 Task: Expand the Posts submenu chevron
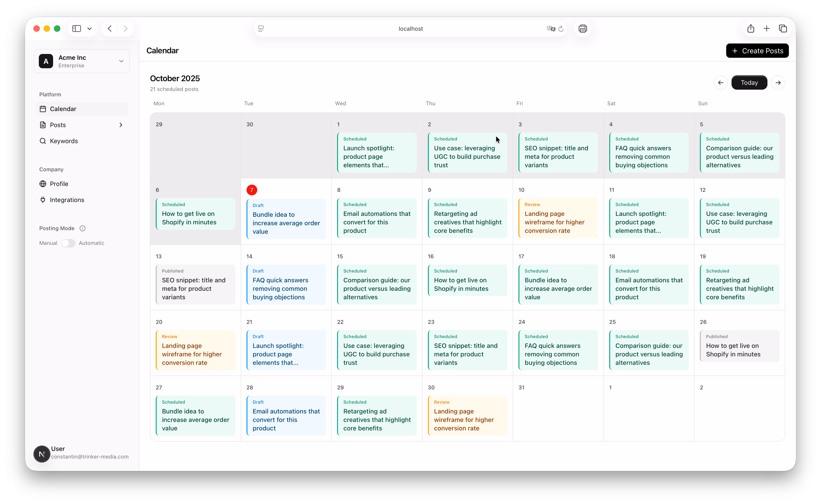tap(121, 125)
